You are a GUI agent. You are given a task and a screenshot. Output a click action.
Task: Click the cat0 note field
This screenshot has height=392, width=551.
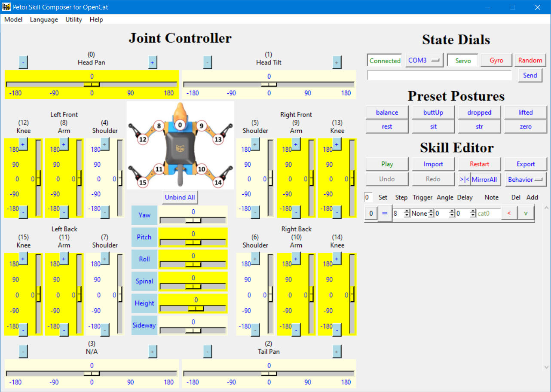(x=489, y=213)
